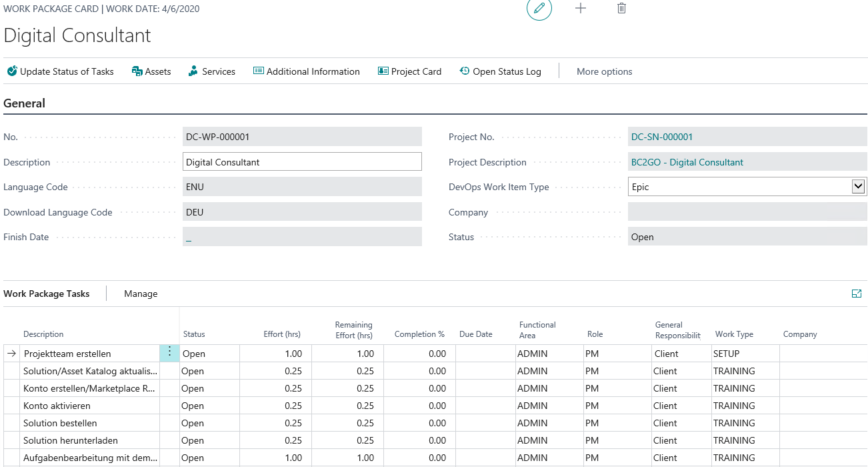The image size is (868, 467).
Task: Click into the Description input field
Action: point(302,162)
